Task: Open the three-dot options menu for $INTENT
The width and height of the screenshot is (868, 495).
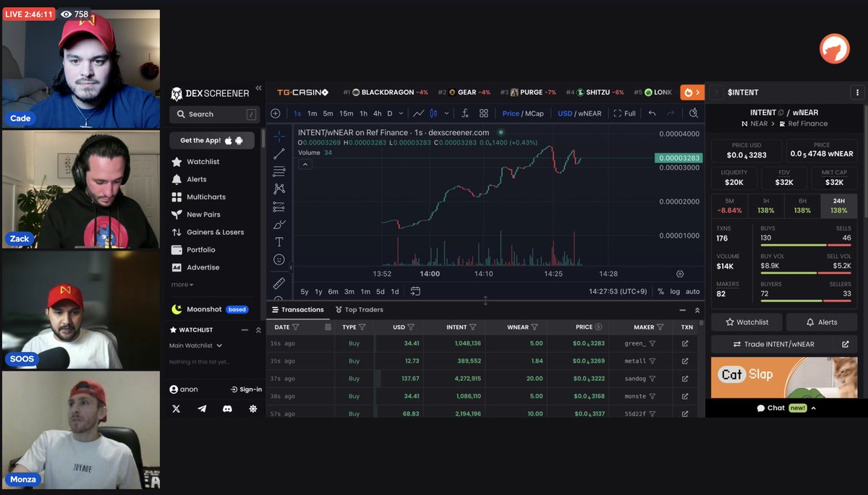Action: [x=857, y=92]
